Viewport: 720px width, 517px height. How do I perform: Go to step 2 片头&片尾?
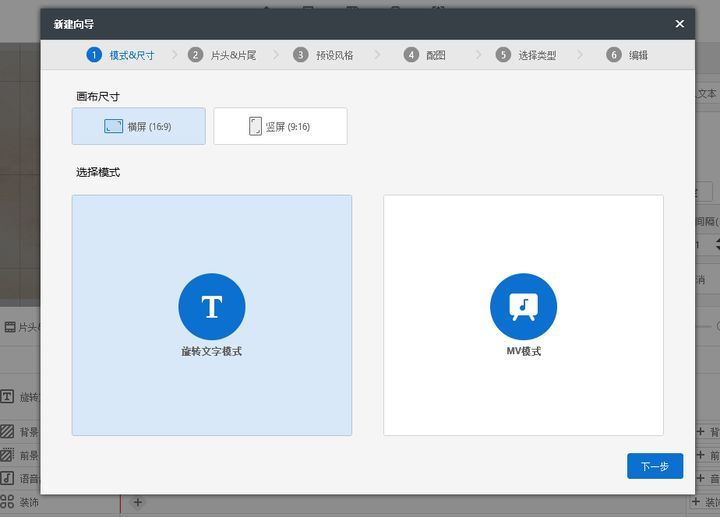click(x=222, y=55)
